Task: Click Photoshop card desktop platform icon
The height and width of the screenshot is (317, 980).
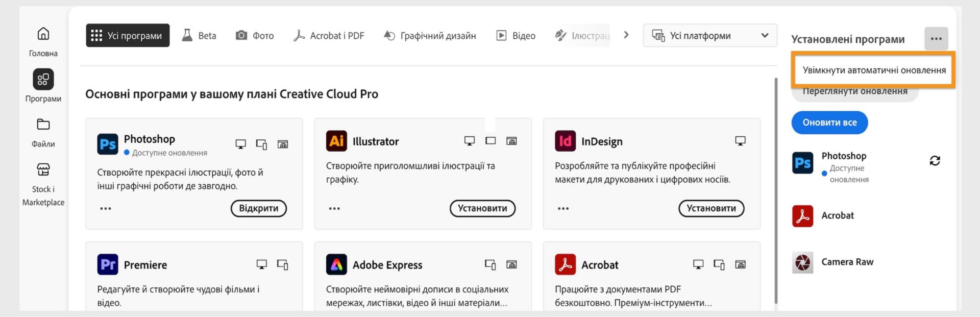Action: 240,144
